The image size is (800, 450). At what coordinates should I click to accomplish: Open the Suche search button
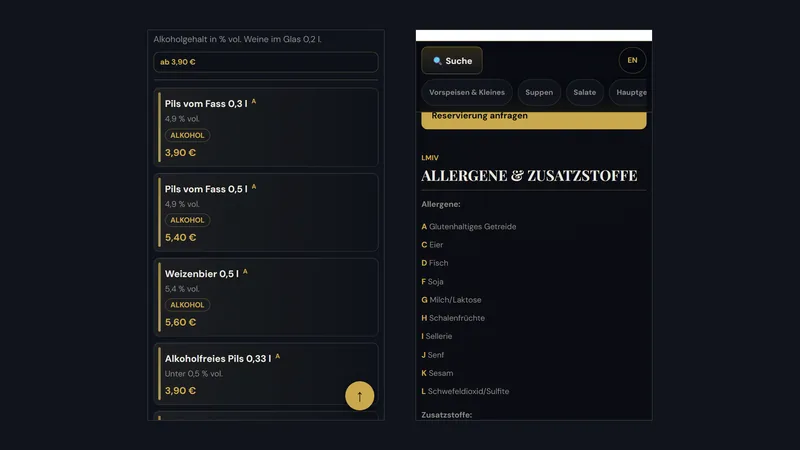pos(452,61)
